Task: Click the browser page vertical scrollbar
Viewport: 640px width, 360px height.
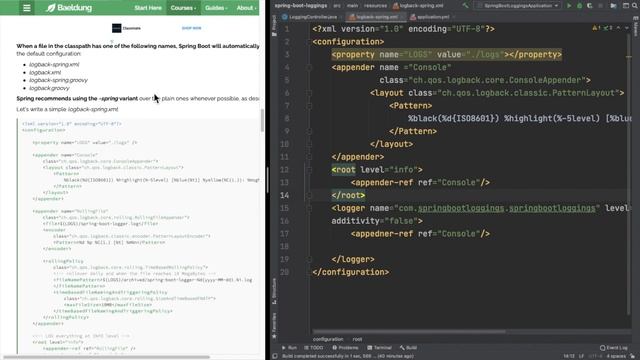Action: [x=262, y=120]
